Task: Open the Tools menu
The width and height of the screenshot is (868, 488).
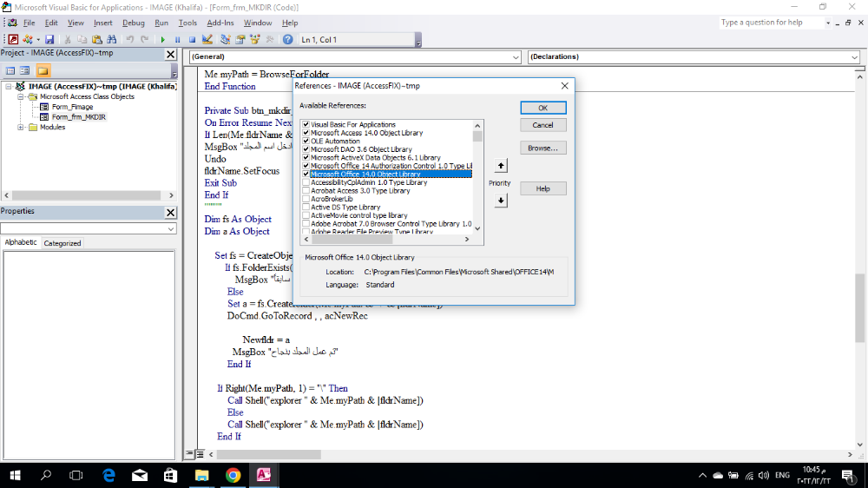Action: pyautogui.click(x=187, y=23)
